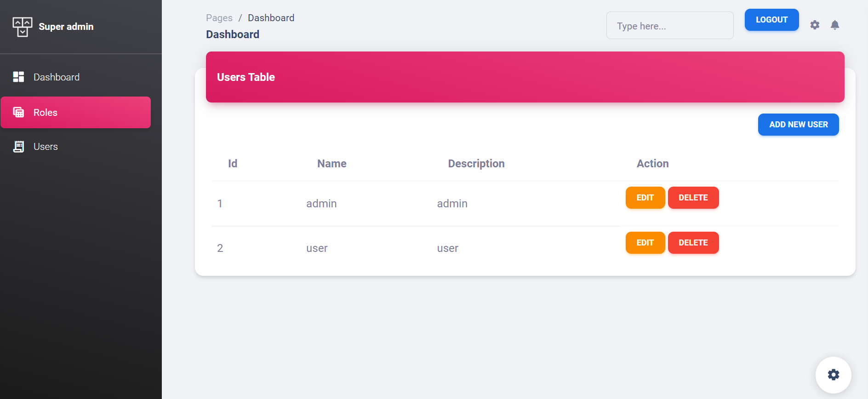
Task: Delete the user role row
Action: [693, 243]
